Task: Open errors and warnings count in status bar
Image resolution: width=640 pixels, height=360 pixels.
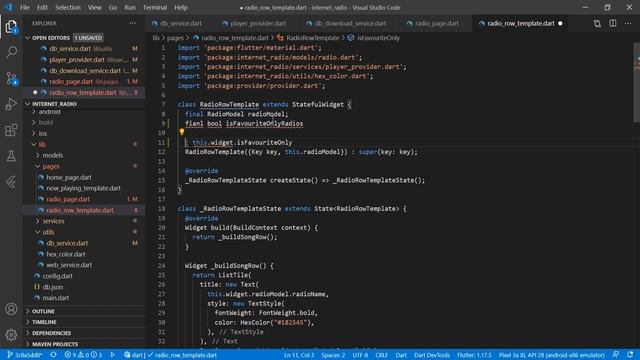Action: (83, 355)
